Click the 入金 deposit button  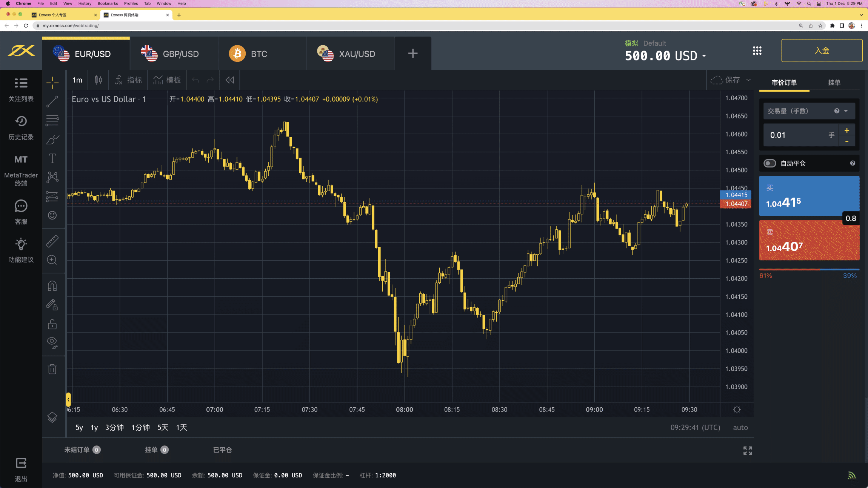pos(822,51)
